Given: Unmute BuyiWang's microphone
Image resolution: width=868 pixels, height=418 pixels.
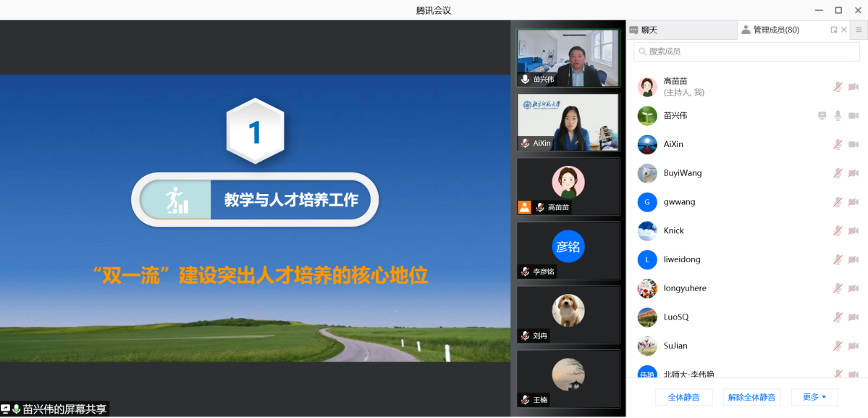Looking at the screenshot, I should [x=836, y=172].
